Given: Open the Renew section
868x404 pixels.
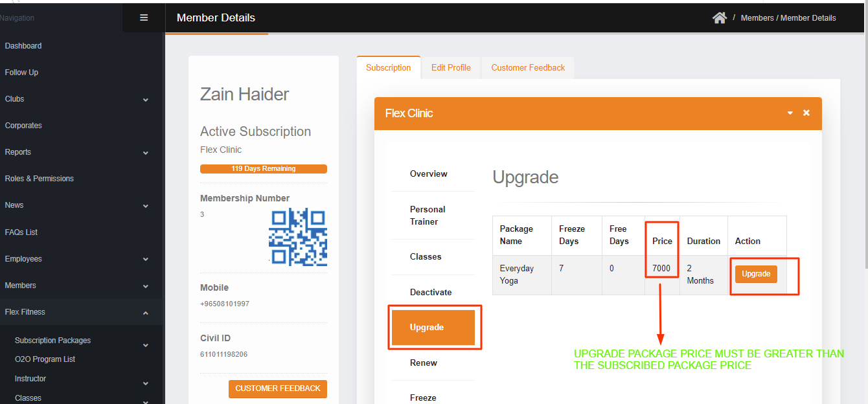Looking at the screenshot, I should coord(424,363).
